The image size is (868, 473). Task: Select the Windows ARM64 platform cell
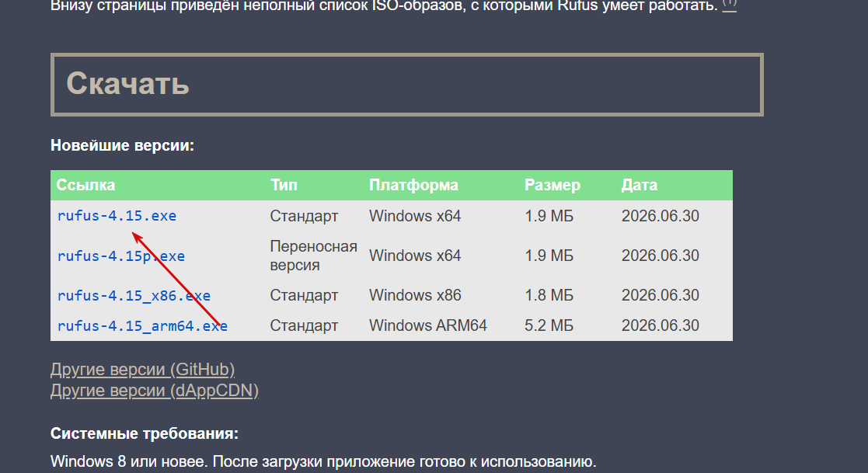(428, 325)
